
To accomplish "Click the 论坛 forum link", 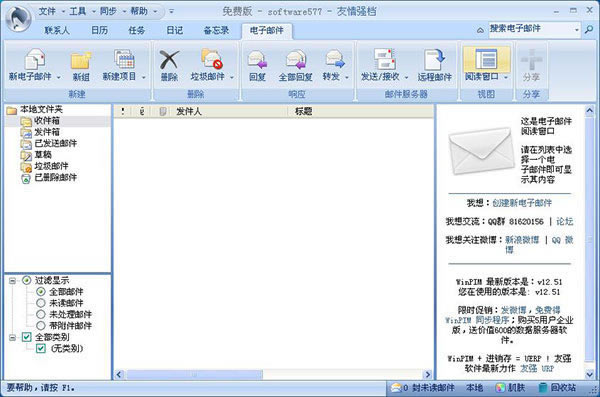I will click(x=564, y=221).
